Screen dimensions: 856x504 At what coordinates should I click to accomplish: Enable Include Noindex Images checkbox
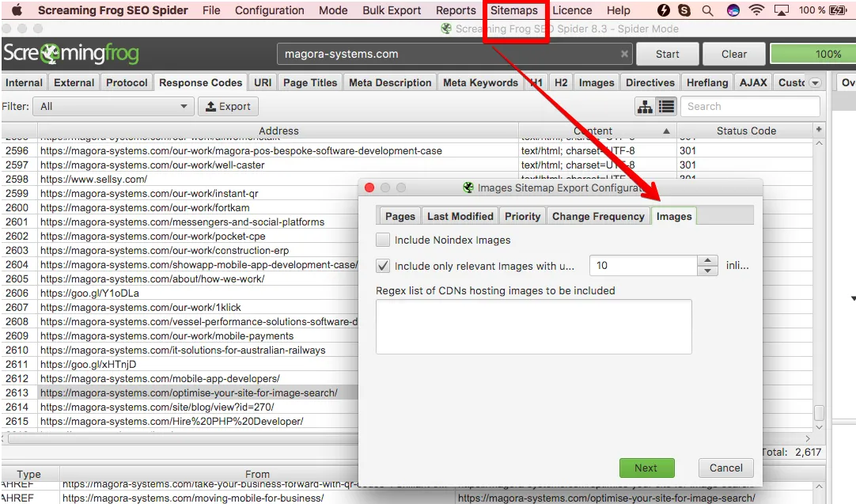click(x=383, y=240)
